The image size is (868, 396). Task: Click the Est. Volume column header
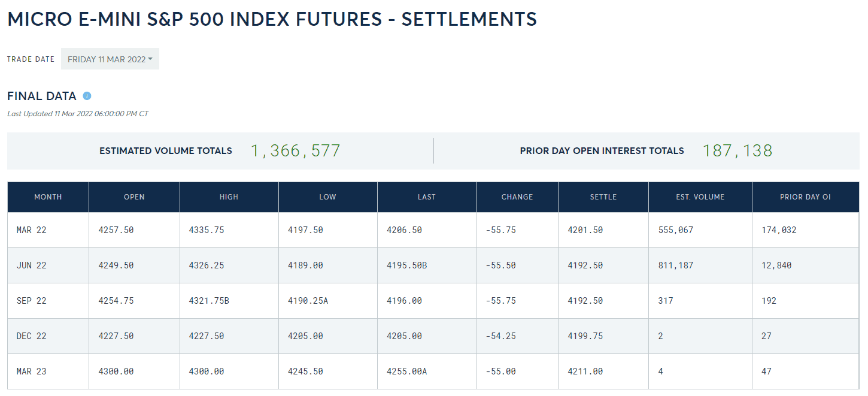[700, 197]
